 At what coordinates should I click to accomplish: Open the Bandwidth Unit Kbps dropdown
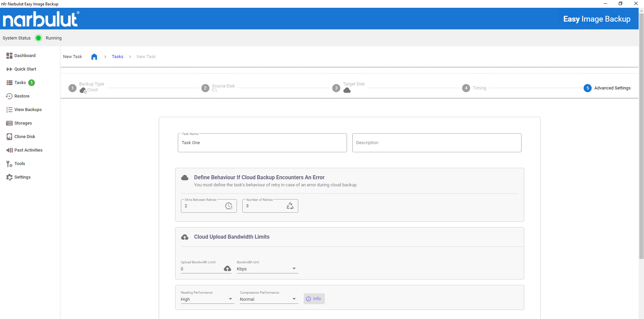point(267,269)
